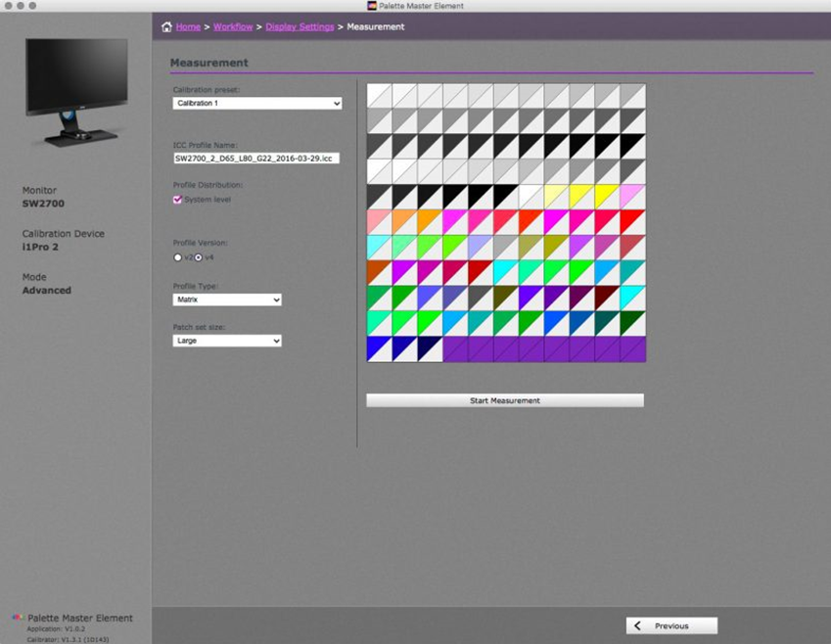Image resolution: width=831 pixels, height=644 pixels.
Task: Click the "Measurement" section heading
Action: 209,63
